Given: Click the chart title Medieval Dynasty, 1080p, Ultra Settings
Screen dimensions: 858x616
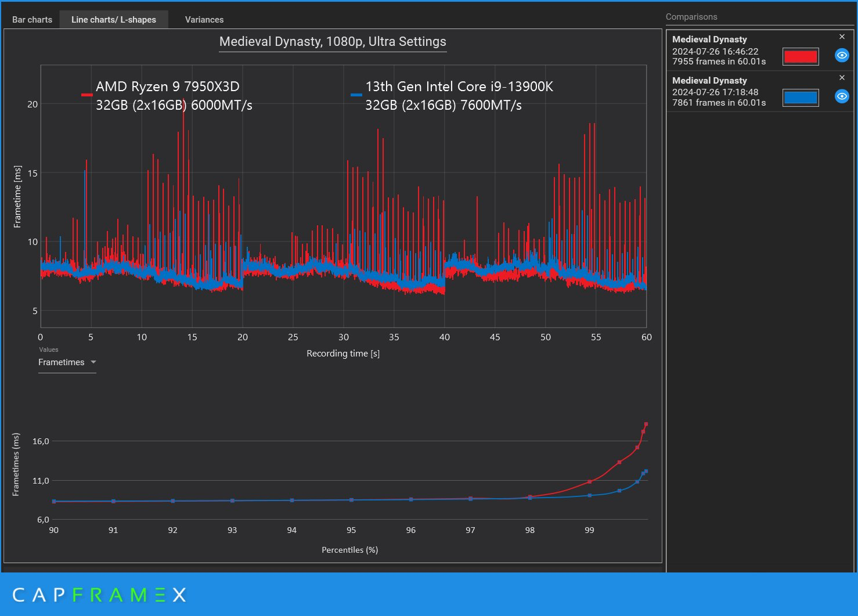Looking at the screenshot, I should 333,42.
